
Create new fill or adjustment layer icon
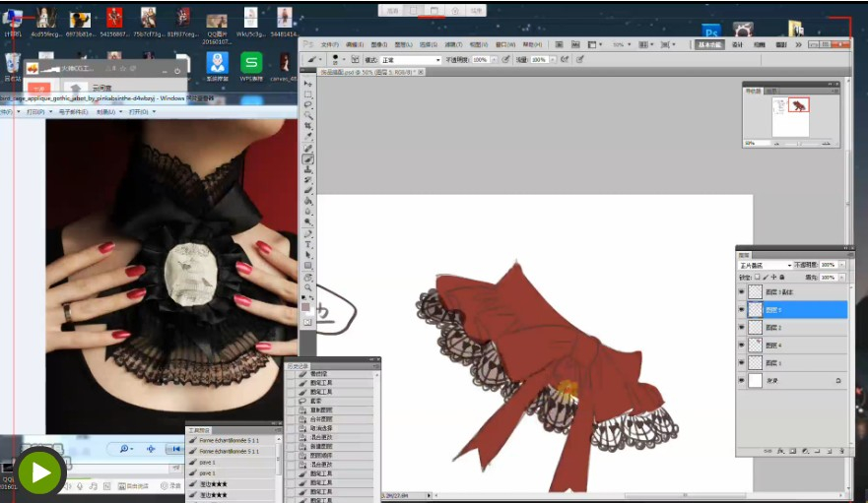[x=805, y=452]
